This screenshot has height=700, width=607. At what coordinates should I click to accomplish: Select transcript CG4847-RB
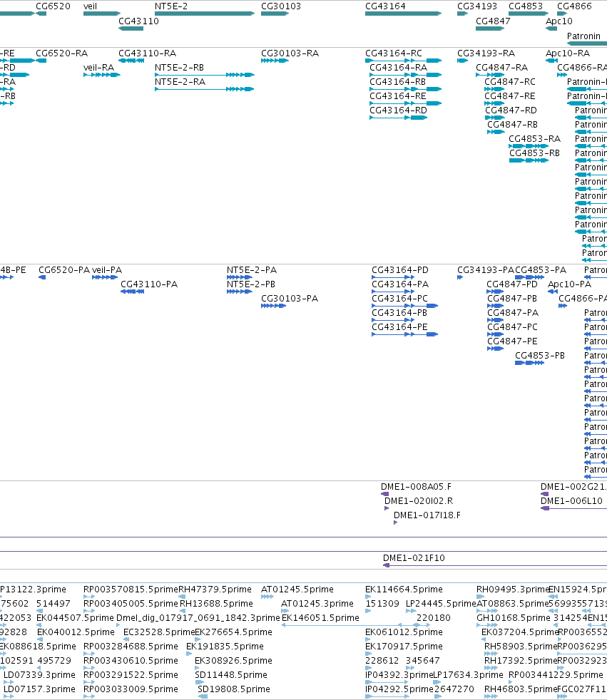[512, 125]
